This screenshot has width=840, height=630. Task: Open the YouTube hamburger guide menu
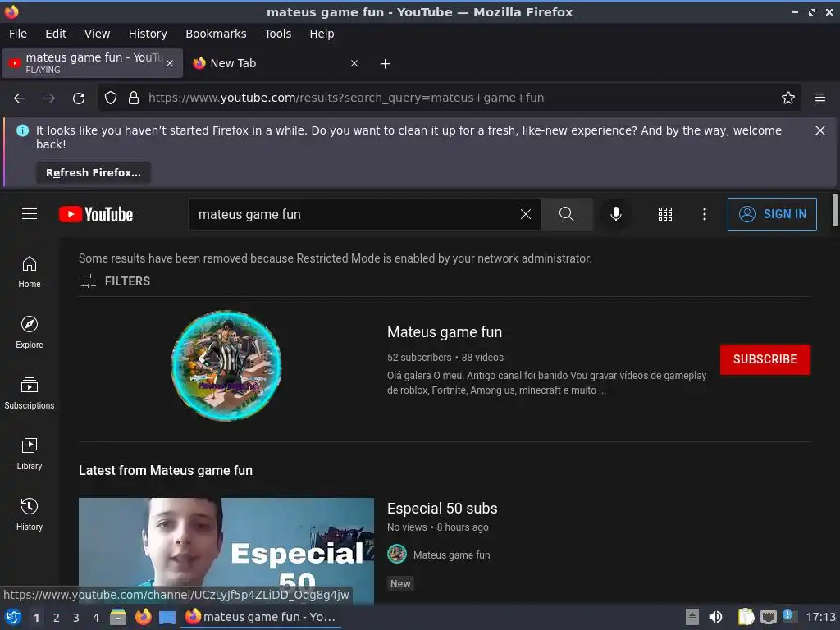[30, 214]
